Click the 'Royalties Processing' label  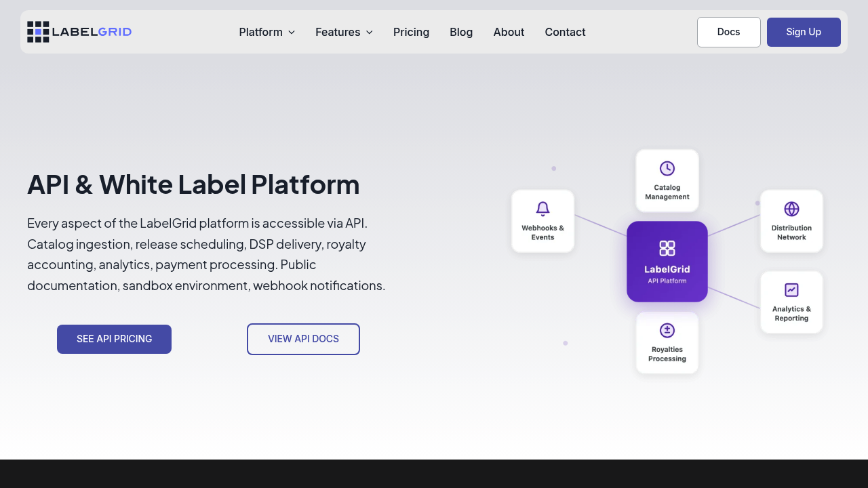pyautogui.click(x=667, y=354)
